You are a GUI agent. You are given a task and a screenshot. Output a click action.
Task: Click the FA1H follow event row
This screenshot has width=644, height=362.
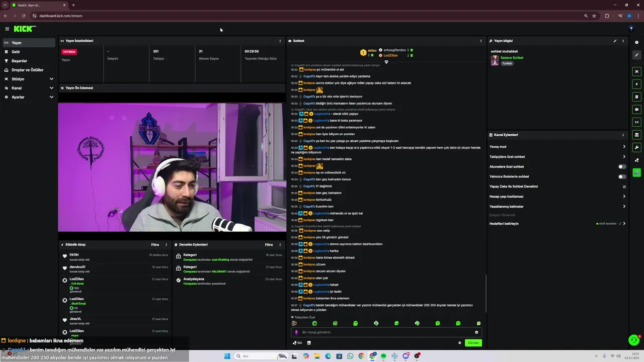[x=115, y=257]
